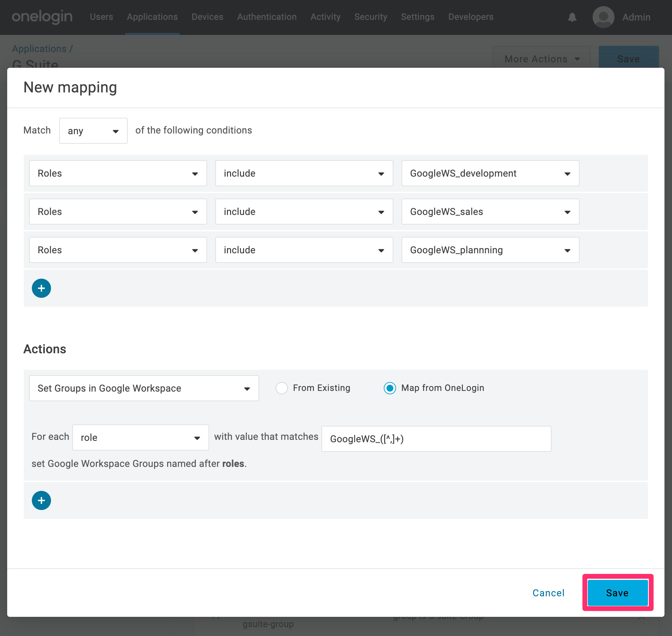Open Roles dropdown in GoogleWS_plannning row

click(118, 250)
